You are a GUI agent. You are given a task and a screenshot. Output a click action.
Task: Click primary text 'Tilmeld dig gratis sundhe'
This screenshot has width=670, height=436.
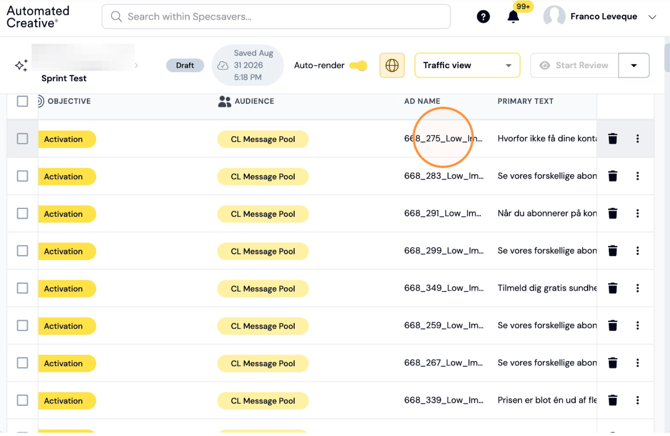click(547, 288)
